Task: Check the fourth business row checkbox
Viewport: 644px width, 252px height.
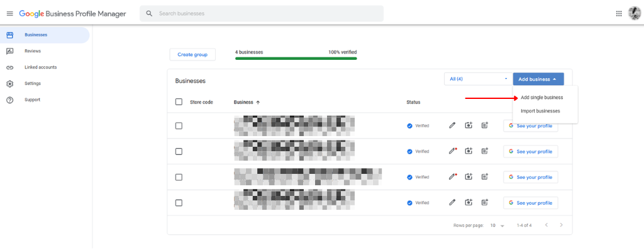Action: pyautogui.click(x=179, y=203)
